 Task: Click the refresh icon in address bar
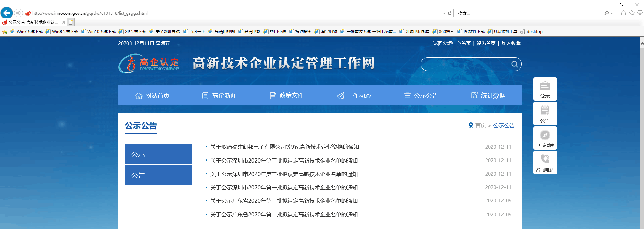[450, 13]
